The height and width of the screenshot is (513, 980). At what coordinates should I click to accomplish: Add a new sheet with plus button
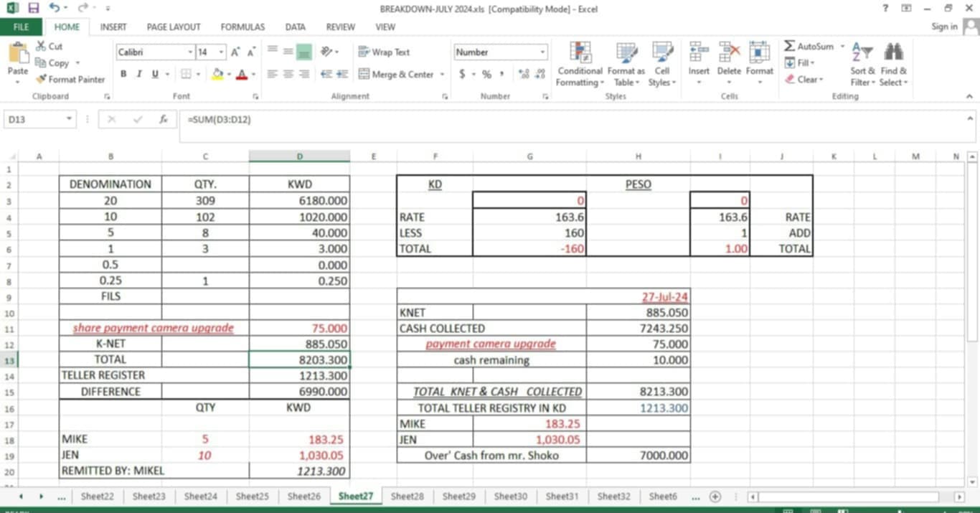[715, 496]
